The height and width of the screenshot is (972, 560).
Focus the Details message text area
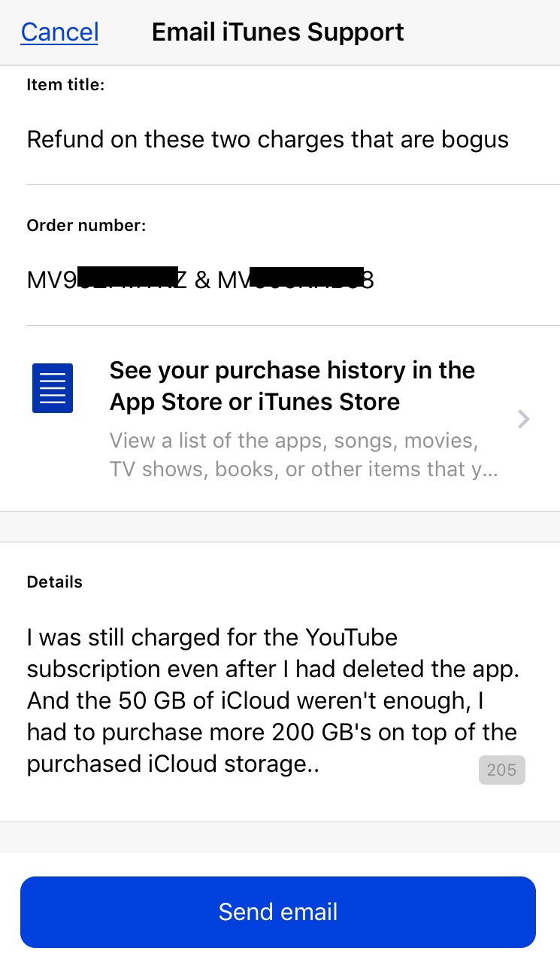tap(271, 700)
